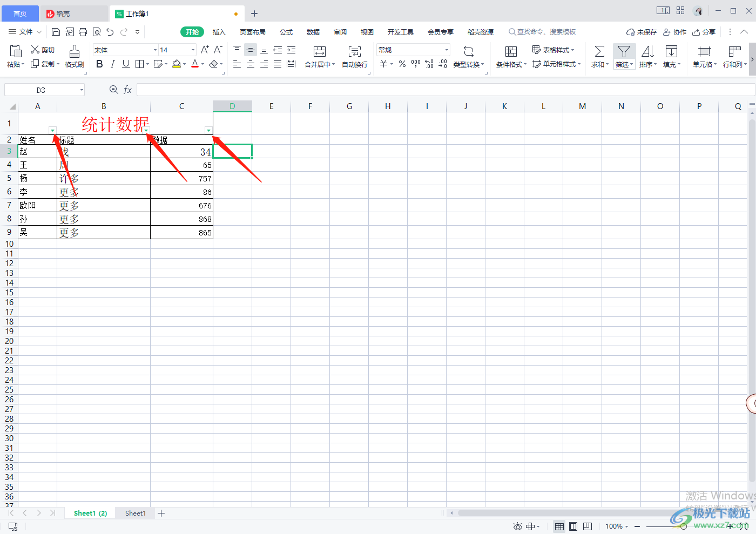The image size is (756, 534).
Task: Add a new sheet with plus button
Action: [x=161, y=513]
